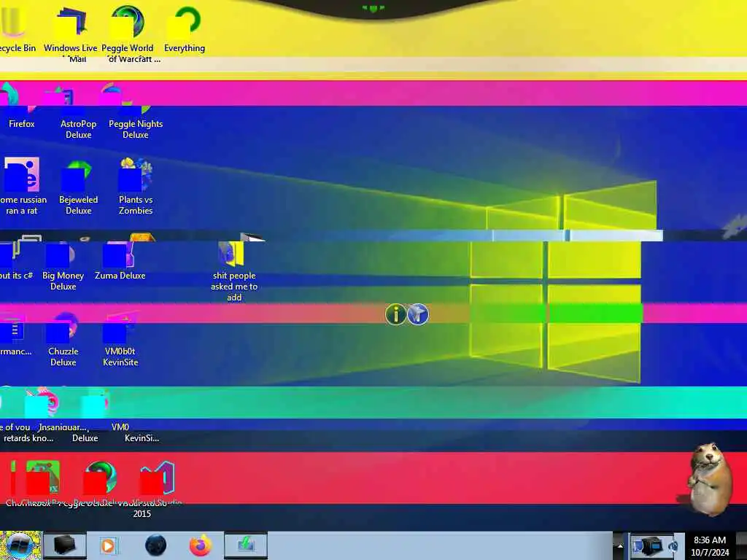The width and height of the screenshot is (747, 560).
Task: Open the 8:36 AM clock and date
Action: [710, 546]
